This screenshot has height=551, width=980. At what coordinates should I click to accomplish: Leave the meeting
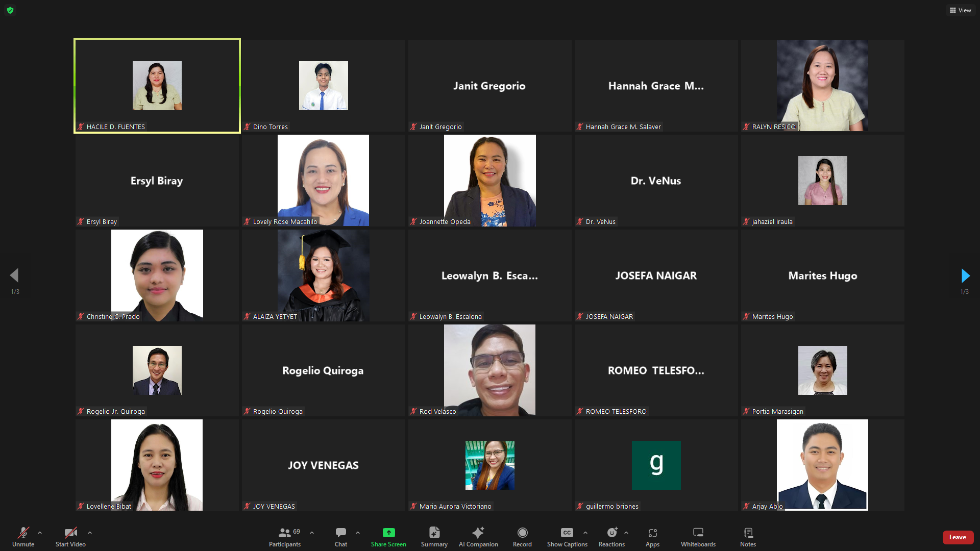(x=958, y=537)
